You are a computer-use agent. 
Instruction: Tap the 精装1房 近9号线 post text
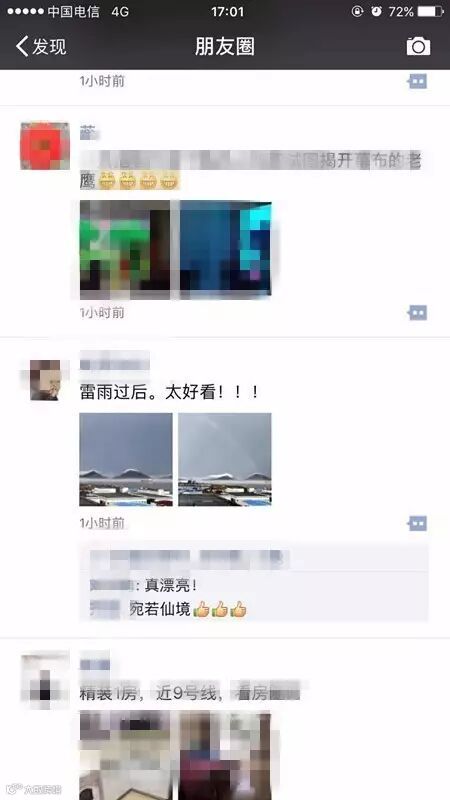point(190,693)
